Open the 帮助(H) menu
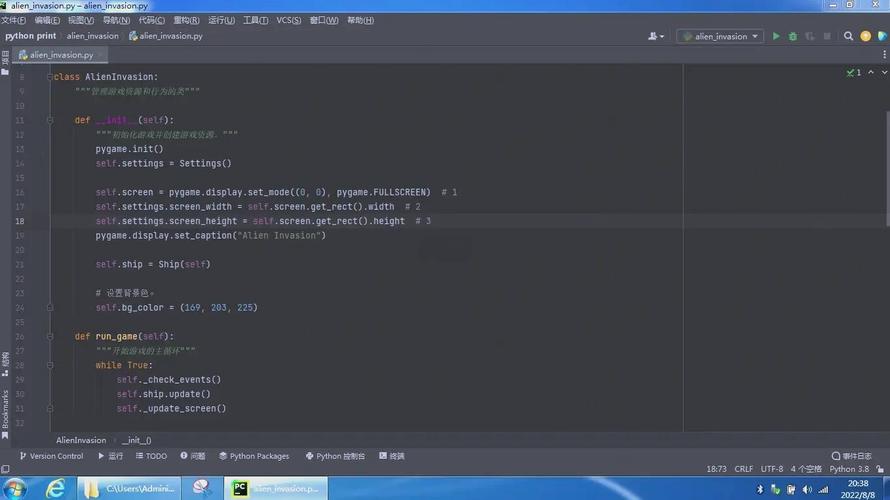The width and height of the screenshot is (890, 500). [360, 20]
